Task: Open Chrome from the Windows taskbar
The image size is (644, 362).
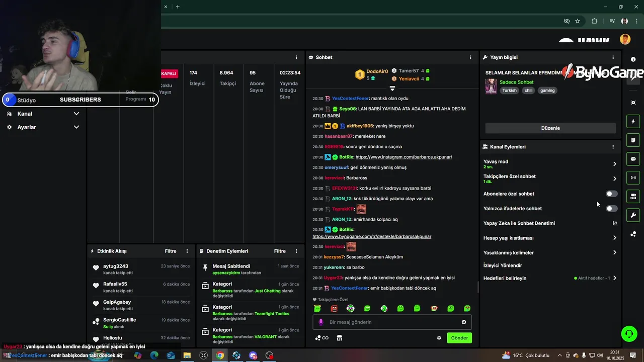Action: point(220,355)
